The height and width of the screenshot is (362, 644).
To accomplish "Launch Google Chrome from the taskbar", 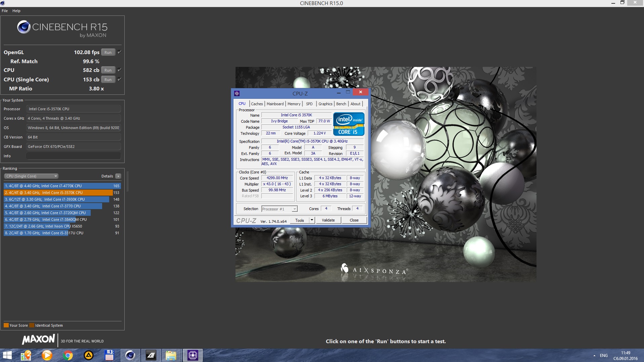I will pos(68,355).
